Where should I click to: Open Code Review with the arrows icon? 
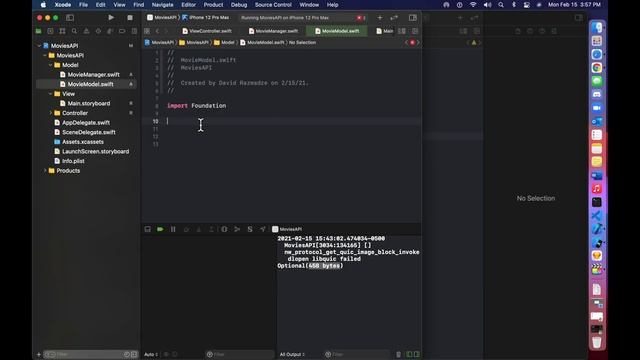394,18
